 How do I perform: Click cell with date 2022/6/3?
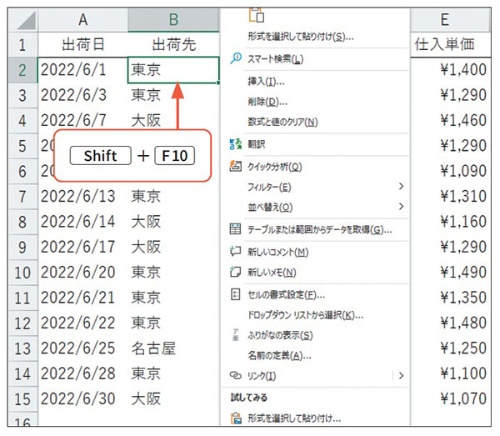coord(83,95)
